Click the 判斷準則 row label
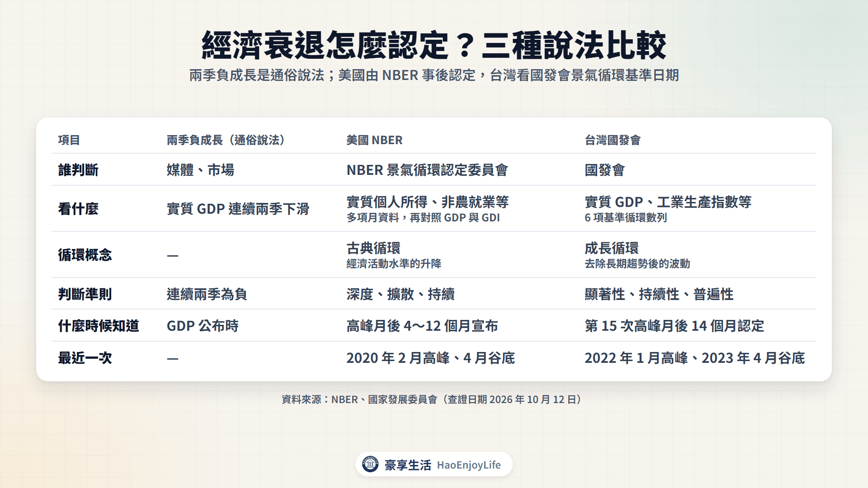 tap(85, 294)
